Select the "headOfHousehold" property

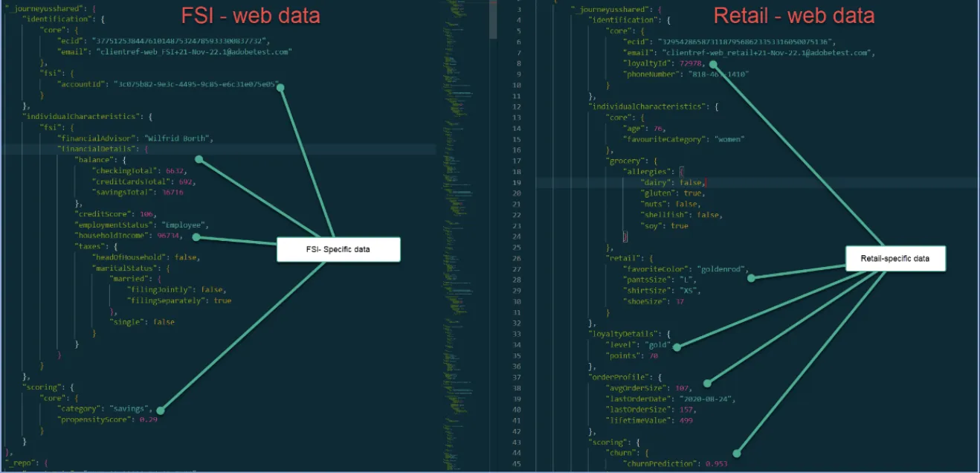(x=146, y=257)
